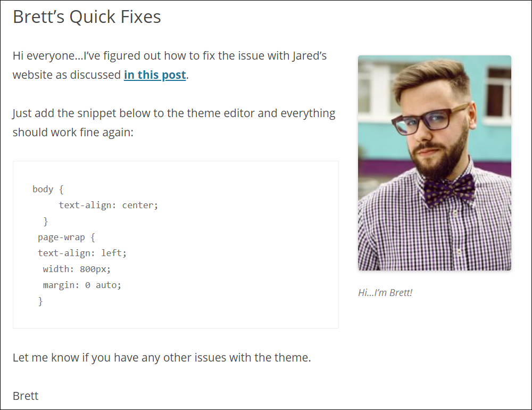The width and height of the screenshot is (532, 410).
Task: Click the "page-wrap {" code line
Action: [x=66, y=237]
